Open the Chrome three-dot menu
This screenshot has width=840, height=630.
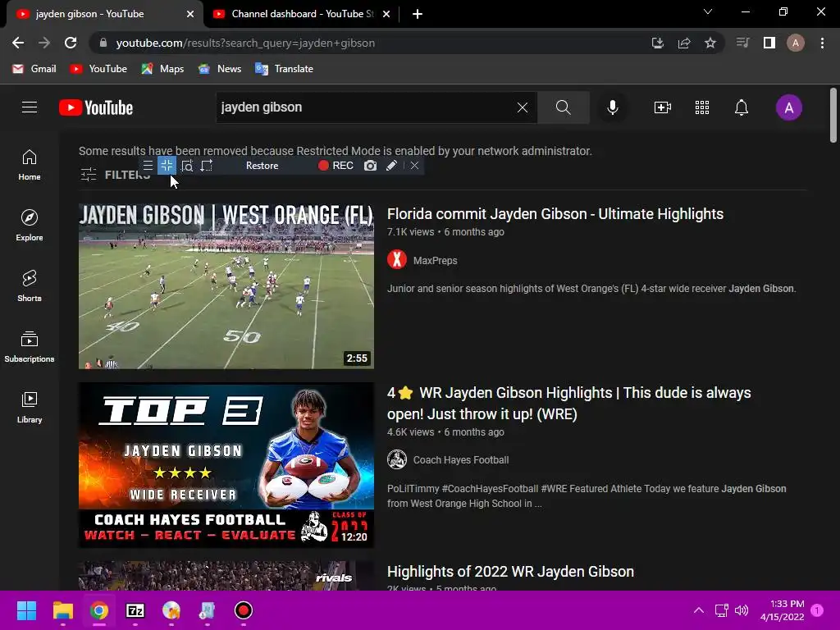click(x=822, y=43)
